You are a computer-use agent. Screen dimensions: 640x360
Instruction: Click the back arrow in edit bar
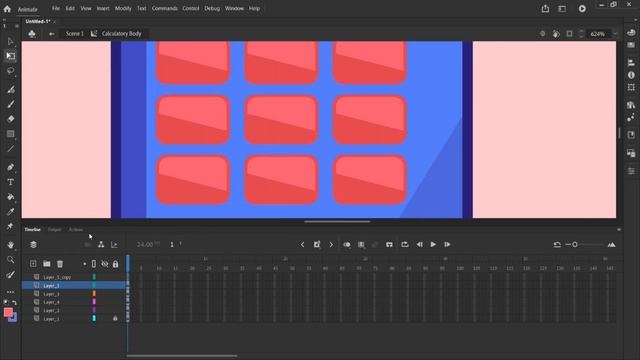tap(51, 34)
